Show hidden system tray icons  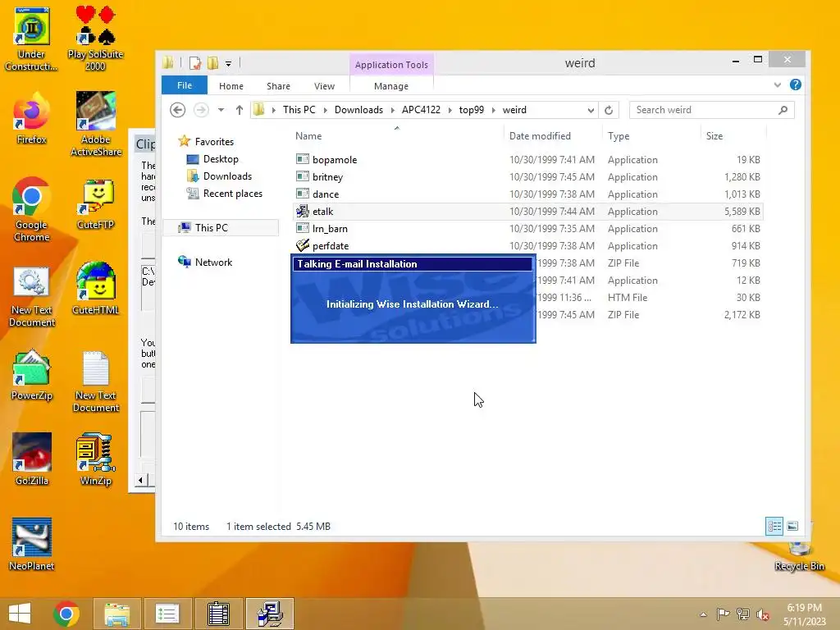coord(703,614)
